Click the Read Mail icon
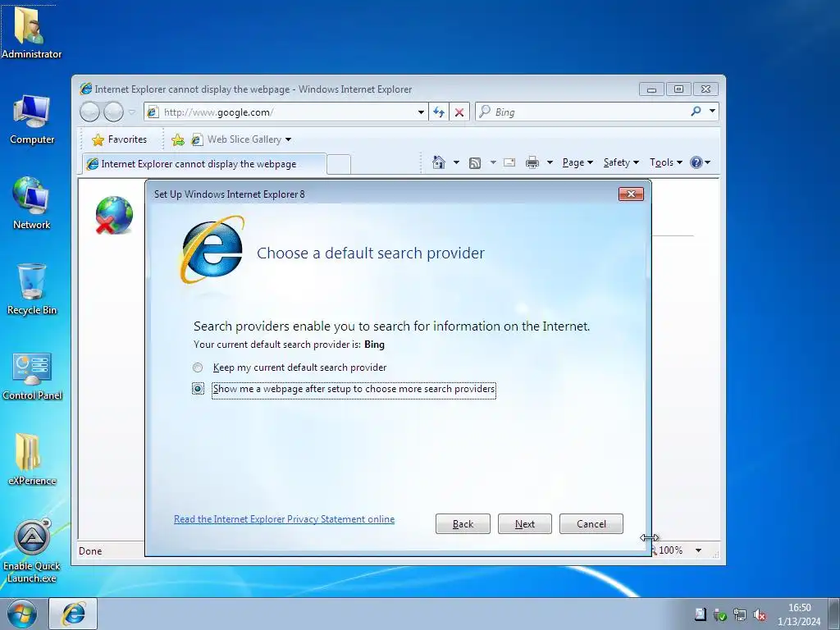Screen dimensions: 840x630 pos(509,162)
